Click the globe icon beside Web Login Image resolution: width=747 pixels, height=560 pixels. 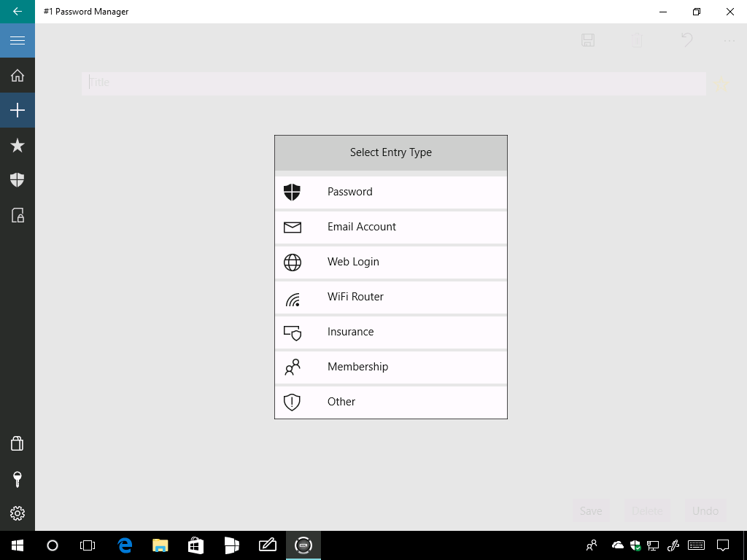click(292, 262)
